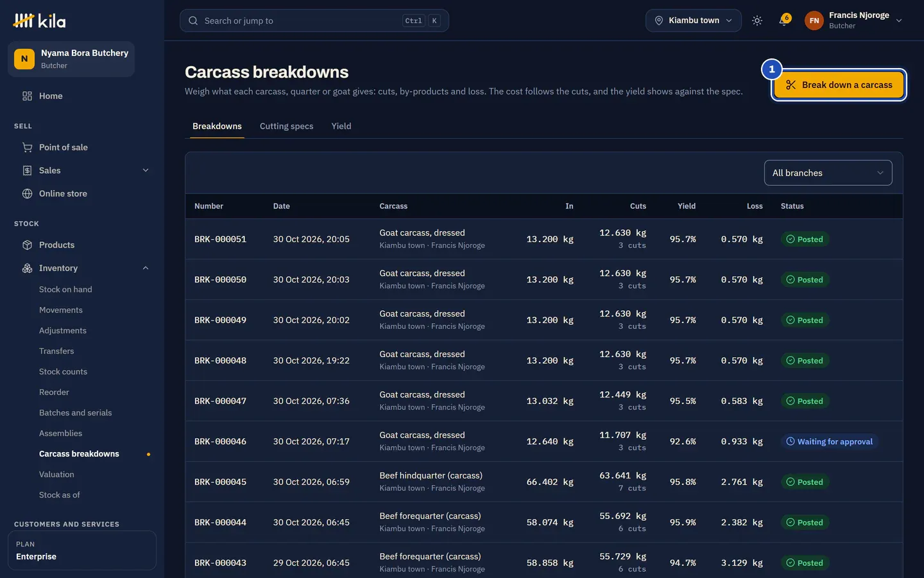
Task: Click the FN user avatar
Action: (x=814, y=21)
